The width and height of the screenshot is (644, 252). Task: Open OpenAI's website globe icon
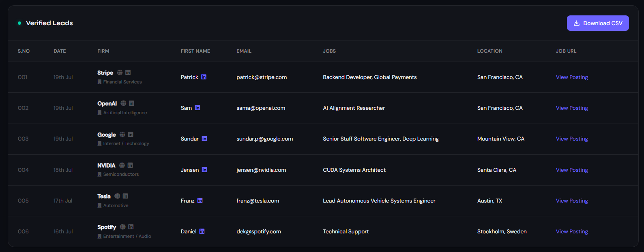[x=123, y=103]
